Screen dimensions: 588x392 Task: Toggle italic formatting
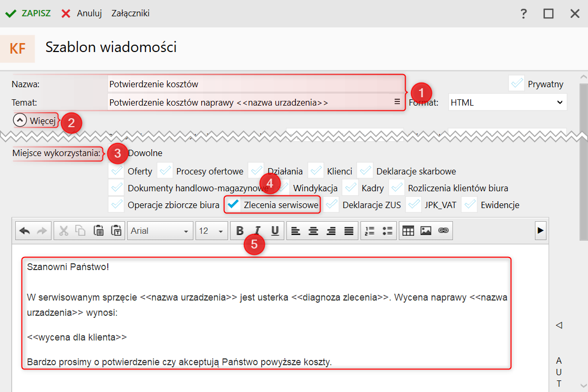coord(257,231)
